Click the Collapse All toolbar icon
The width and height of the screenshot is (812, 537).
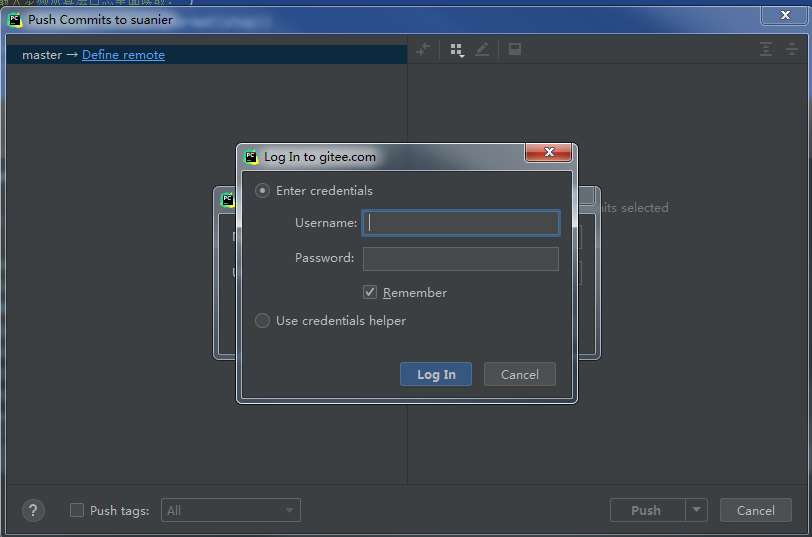(792, 50)
